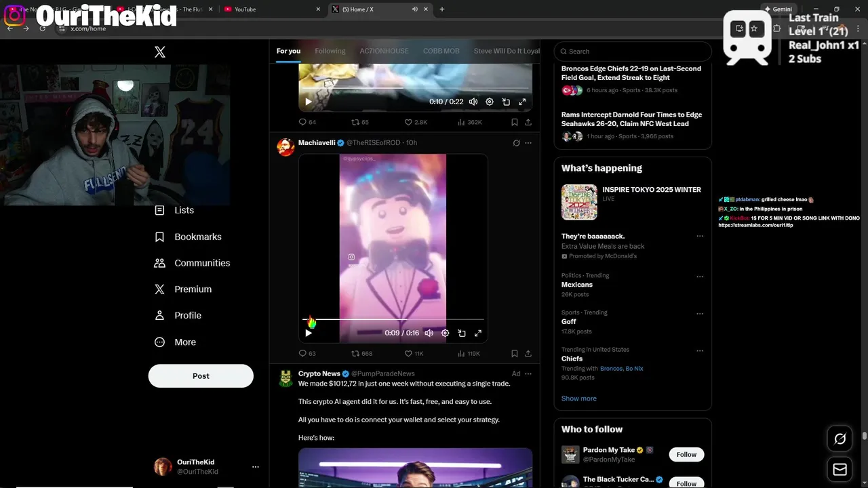Like Machiavelli's post with 11K likes
868x488 pixels.
414,353
